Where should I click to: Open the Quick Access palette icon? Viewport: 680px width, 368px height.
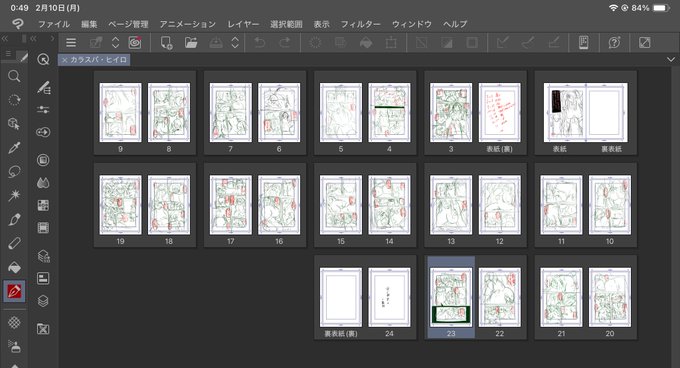click(43, 59)
